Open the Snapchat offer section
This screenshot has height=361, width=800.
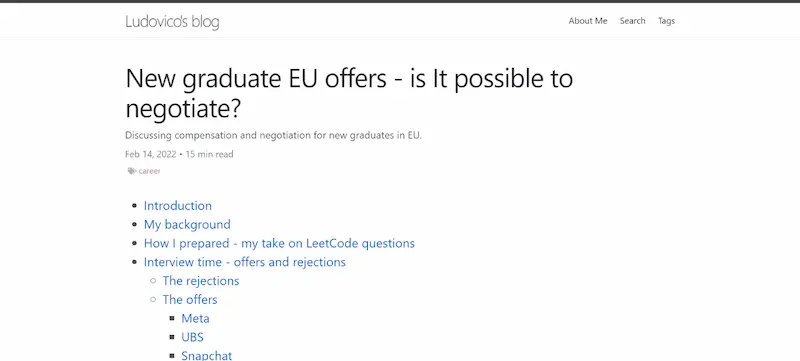tap(207, 355)
